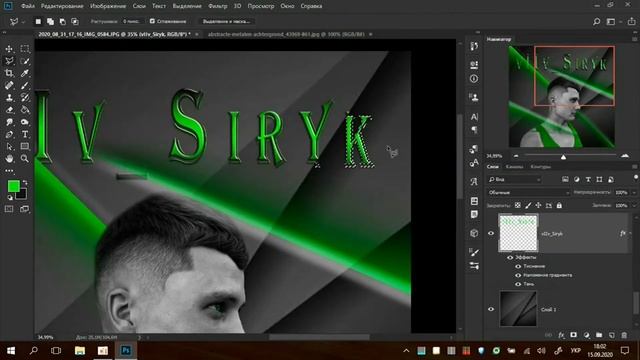This screenshot has height=360, width=640.
Task: Select the Polygonal Lasso tool in toolbox
Action: click(x=9, y=61)
